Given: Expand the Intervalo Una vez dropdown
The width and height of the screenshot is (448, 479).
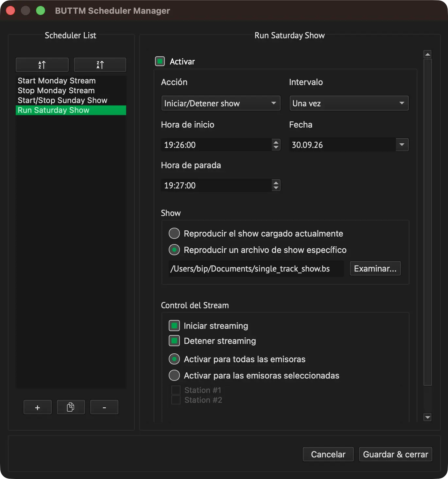Looking at the screenshot, I should (x=349, y=103).
